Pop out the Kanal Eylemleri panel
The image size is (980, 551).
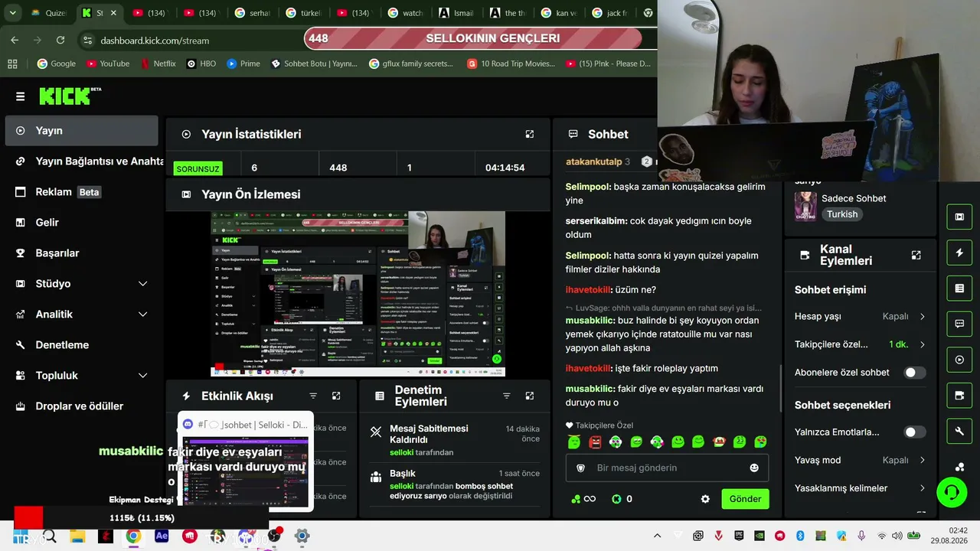click(916, 256)
